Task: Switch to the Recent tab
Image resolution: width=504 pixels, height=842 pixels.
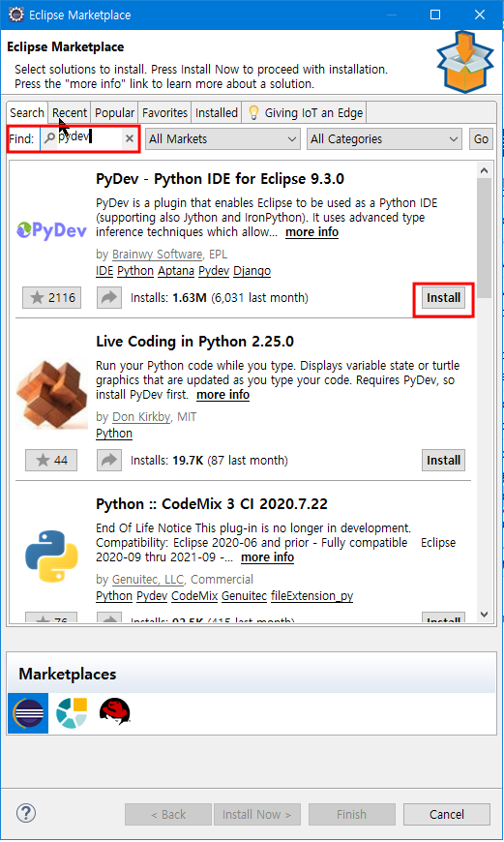Action: point(70,113)
